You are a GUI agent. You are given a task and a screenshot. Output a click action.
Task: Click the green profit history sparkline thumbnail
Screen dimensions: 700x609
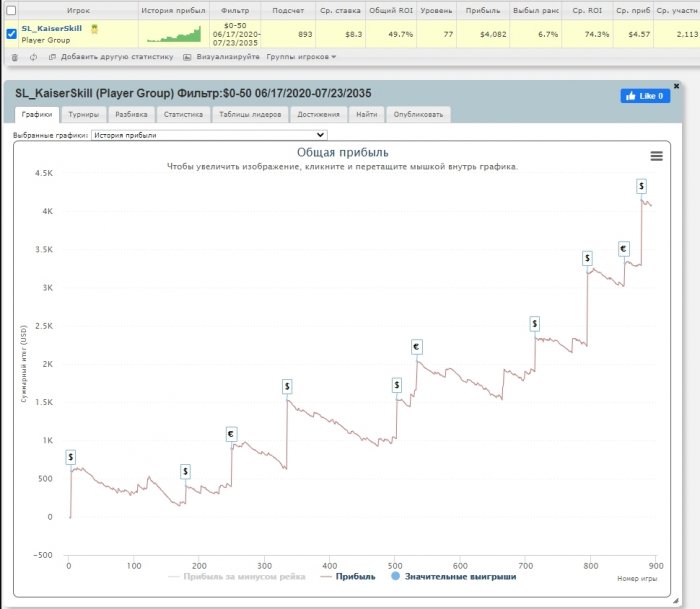[174, 34]
